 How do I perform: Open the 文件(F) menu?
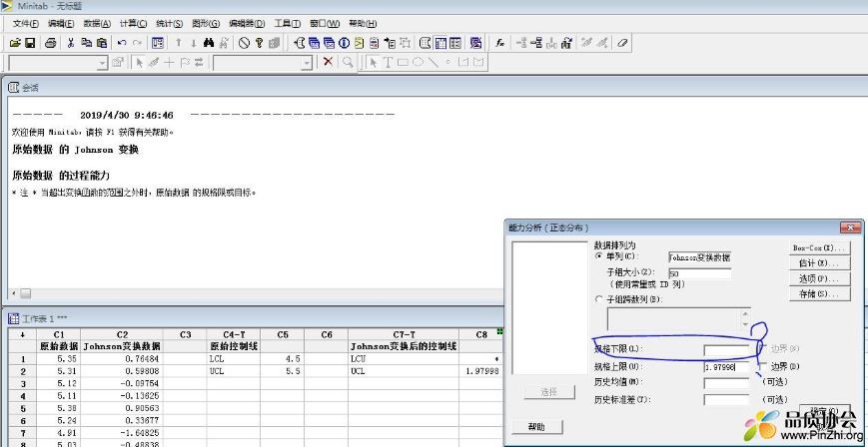point(25,23)
